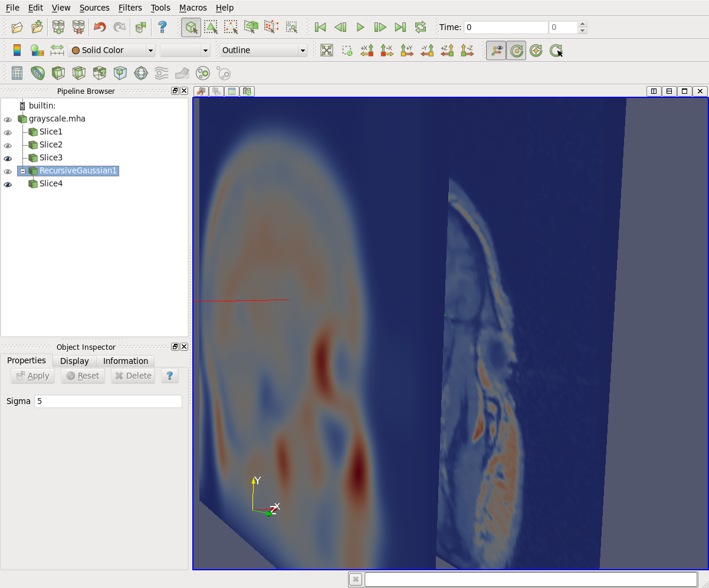Select the Glyph filter icon

click(140, 73)
